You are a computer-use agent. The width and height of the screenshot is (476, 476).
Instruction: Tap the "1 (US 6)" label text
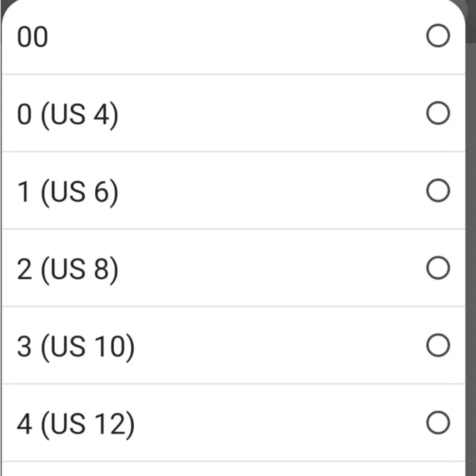pyautogui.click(x=68, y=192)
